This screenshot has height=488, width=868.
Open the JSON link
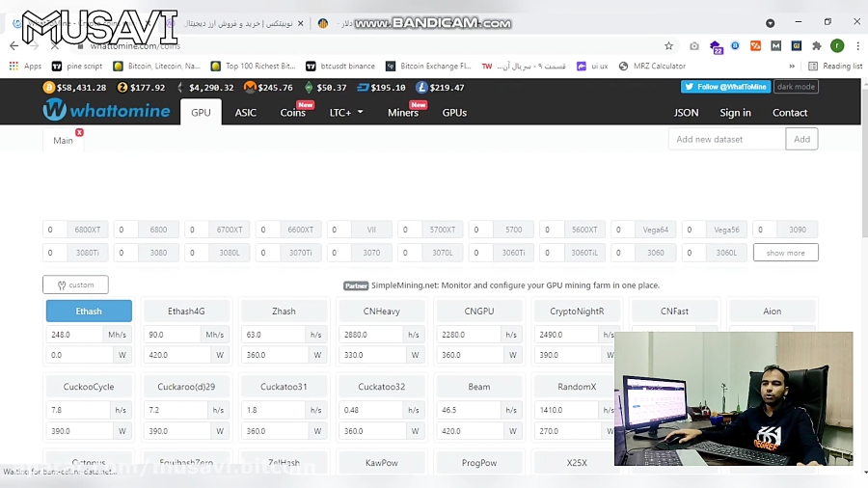click(686, 112)
